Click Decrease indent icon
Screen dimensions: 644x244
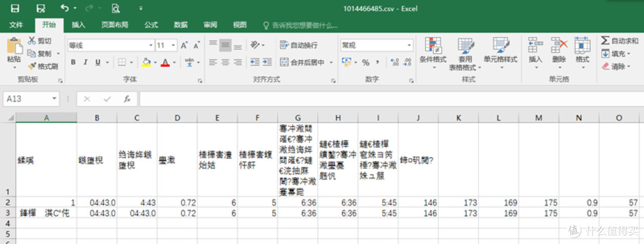[x=255, y=62]
